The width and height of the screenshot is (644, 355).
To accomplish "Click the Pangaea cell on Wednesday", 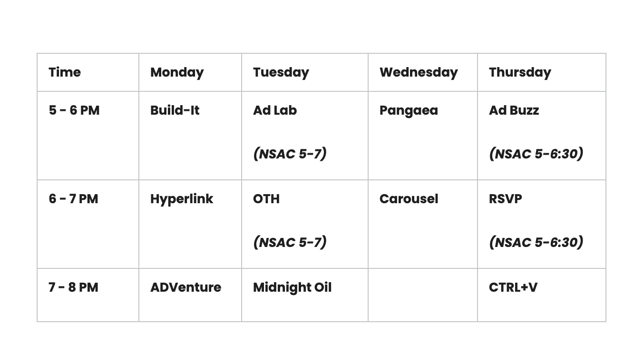I will pyautogui.click(x=423, y=136).
